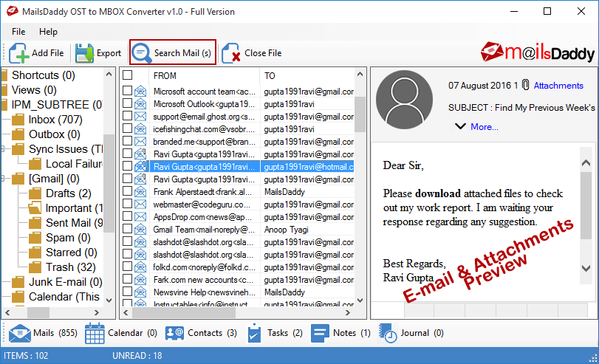Tick the select-all checkbox in FROM header
The height and width of the screenshot is (364, 599).
coord(127,75)
